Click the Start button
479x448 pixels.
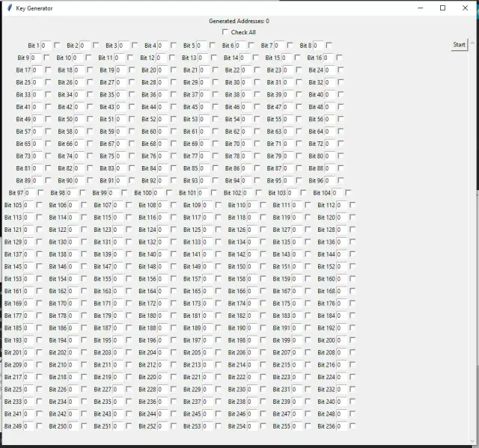459,45
